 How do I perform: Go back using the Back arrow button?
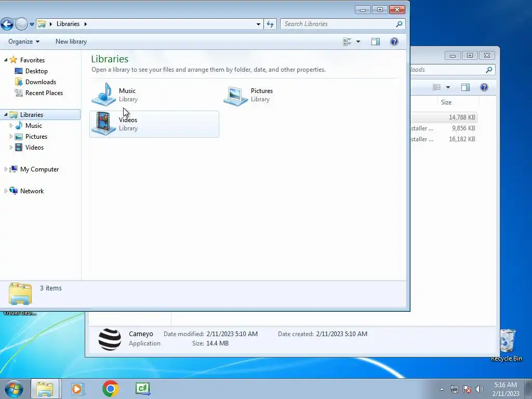[7, 24]
